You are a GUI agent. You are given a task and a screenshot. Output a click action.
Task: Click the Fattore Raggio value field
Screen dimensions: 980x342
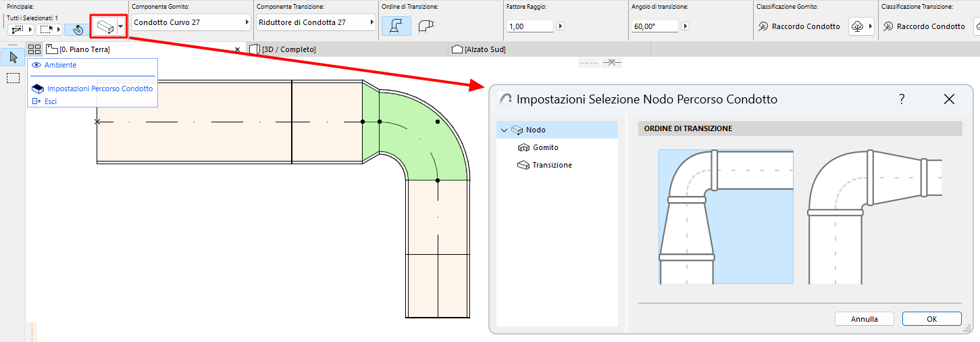530,26
